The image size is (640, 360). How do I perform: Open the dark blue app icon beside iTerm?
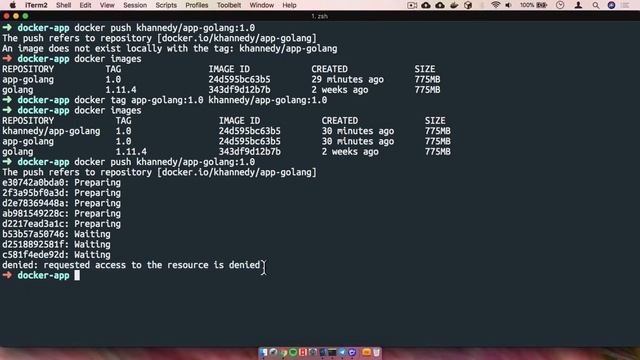point(323,352)
